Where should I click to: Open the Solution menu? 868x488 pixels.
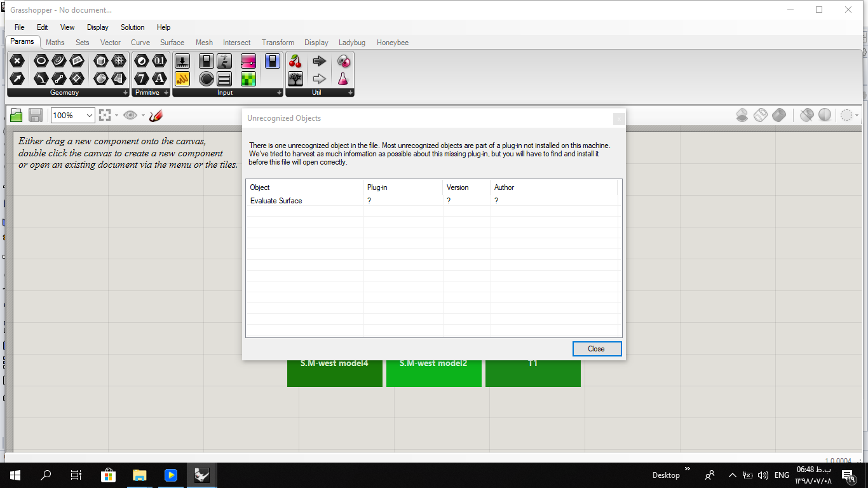(133, 27)
